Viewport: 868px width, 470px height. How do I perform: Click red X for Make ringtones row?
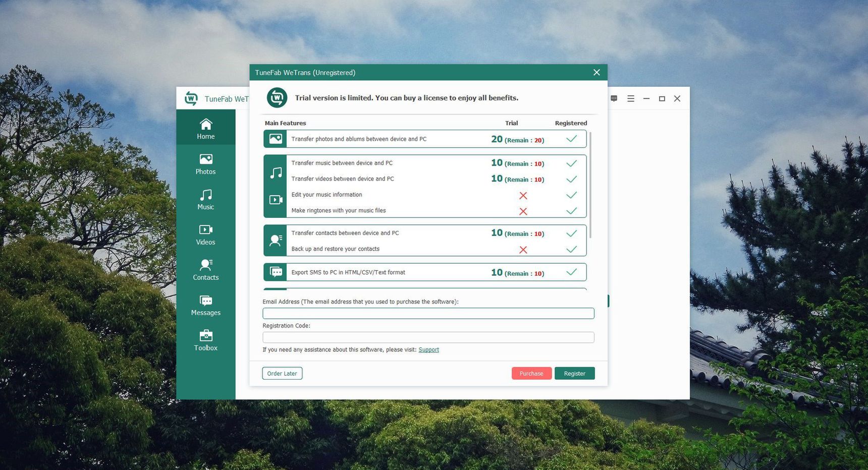click(x=523, y=211)
